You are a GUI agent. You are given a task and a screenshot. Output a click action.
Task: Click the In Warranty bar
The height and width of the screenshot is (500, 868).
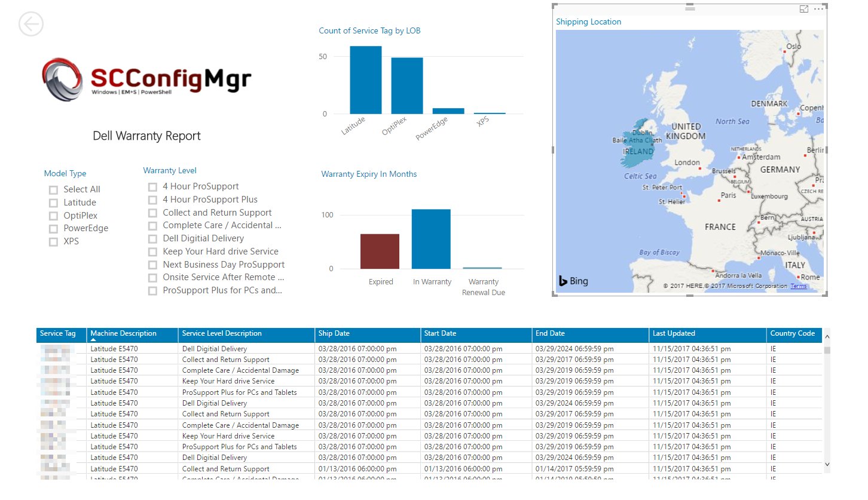click(431, 239)
